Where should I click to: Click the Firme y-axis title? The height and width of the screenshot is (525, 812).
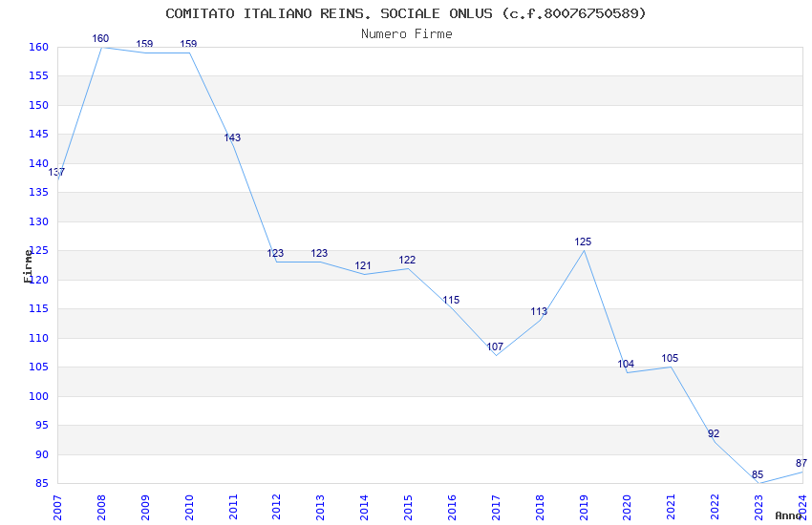[x=29, y=266]
